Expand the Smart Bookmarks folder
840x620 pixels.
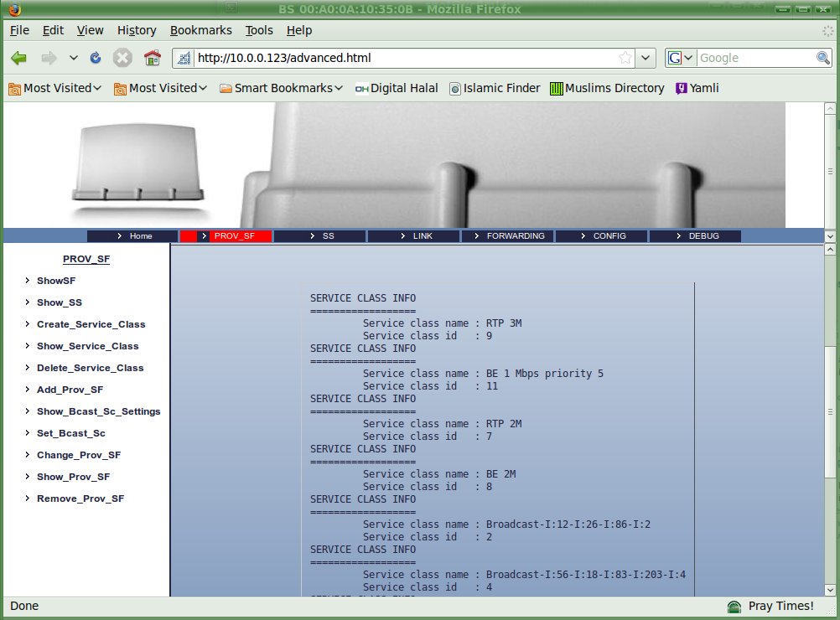tap(281, 88)
